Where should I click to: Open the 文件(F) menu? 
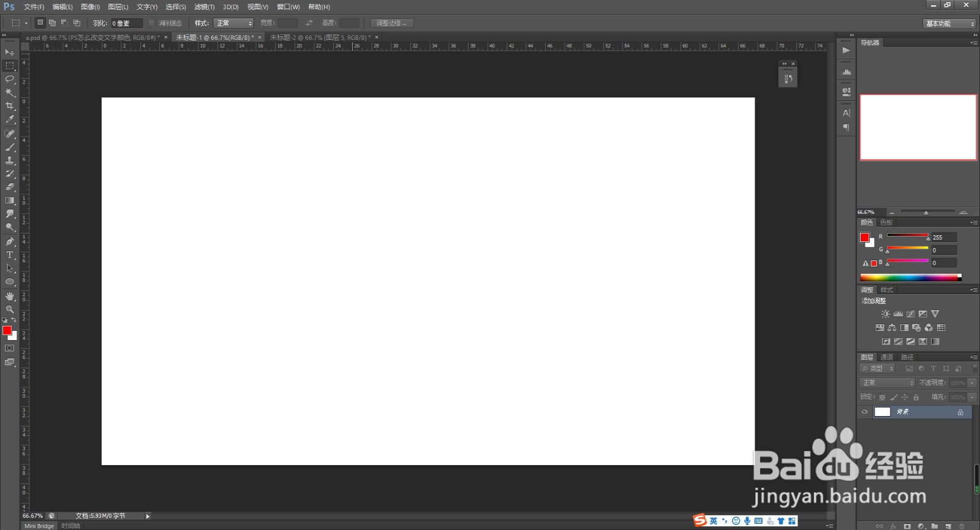(x=34, y=7)
